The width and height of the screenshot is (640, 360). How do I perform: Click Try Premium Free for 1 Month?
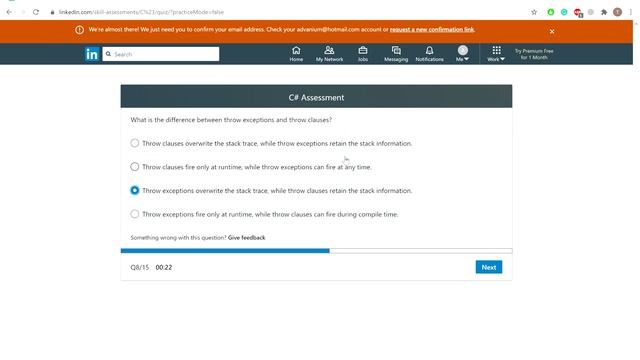[534, 54]
